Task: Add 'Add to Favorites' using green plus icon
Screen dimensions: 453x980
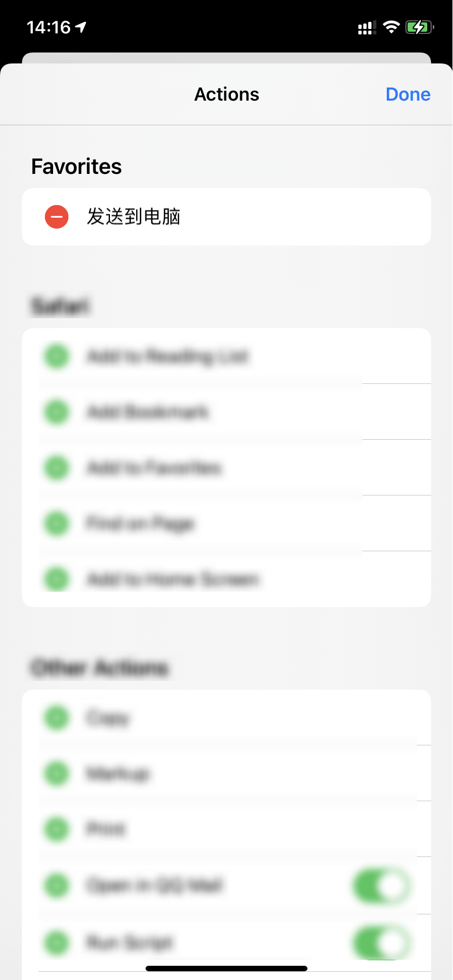Action: (x=57, y=468)
